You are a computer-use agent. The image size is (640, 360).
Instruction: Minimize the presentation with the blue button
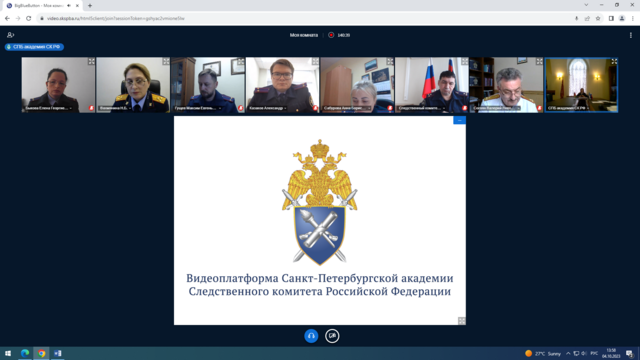459,120
